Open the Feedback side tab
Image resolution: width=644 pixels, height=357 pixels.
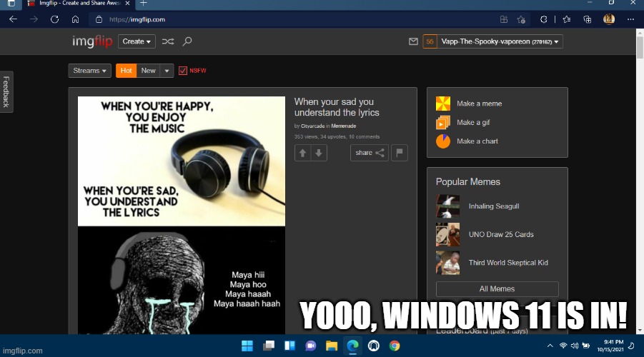click(6, 91)
